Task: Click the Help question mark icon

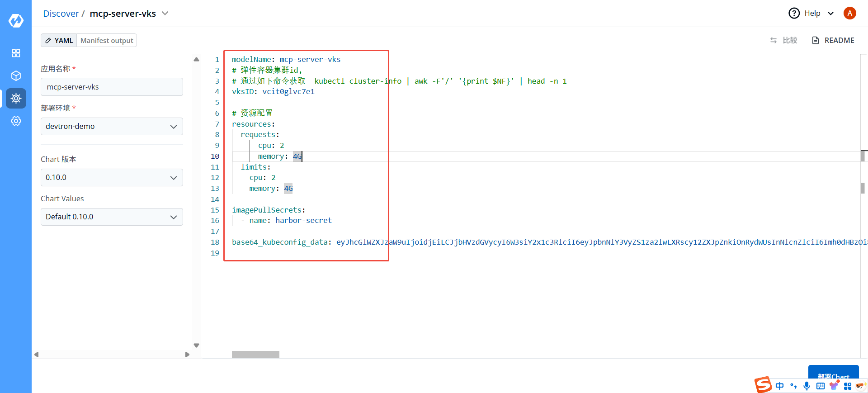Action: point(794,14)
